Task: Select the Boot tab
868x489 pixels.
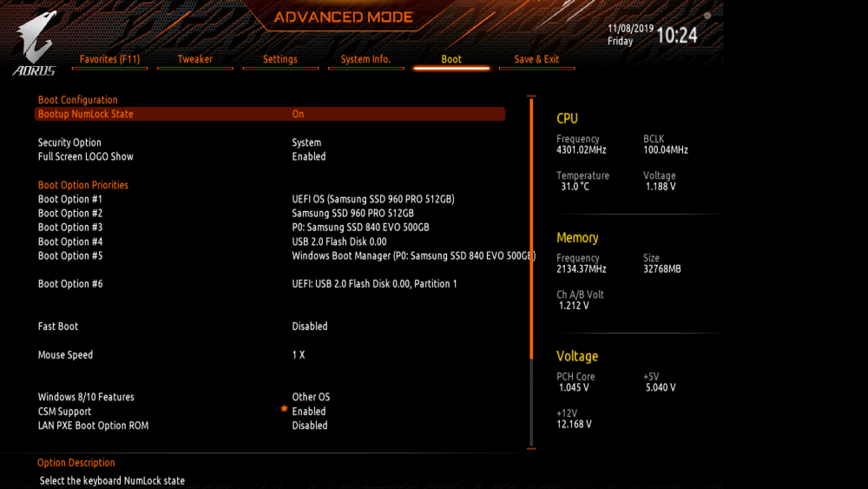Action: point(451,59)
